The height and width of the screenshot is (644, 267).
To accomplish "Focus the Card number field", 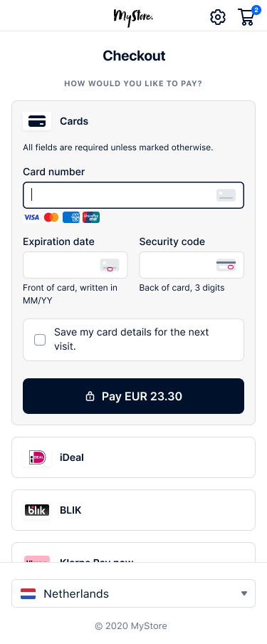I will pos(134,195).
